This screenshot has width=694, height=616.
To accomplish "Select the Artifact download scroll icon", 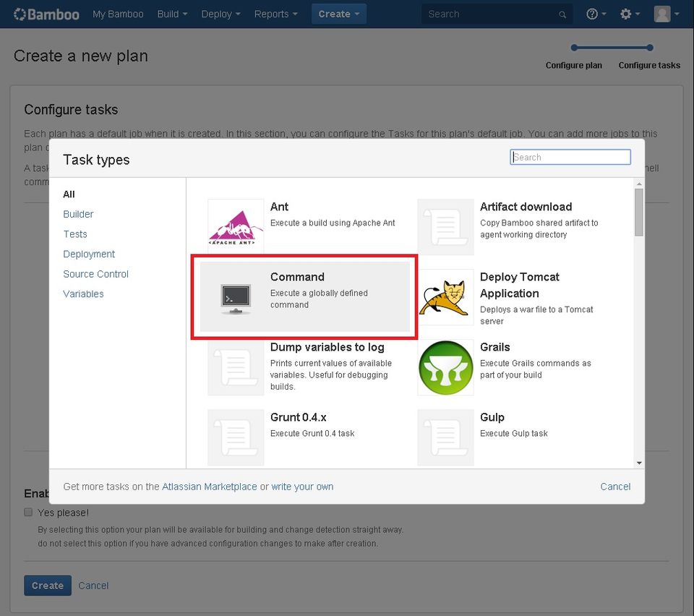I will pyautogui.click(x=446, y=226).
